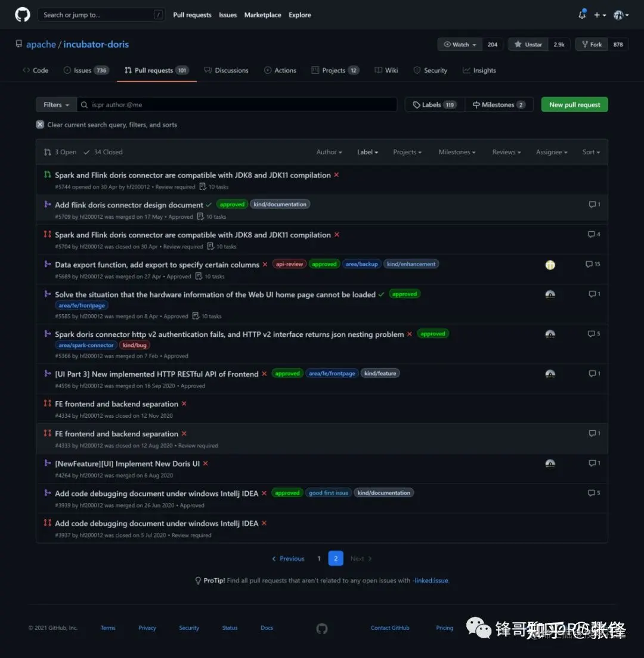Open Issues in top navigation

(x=228, y=15)
